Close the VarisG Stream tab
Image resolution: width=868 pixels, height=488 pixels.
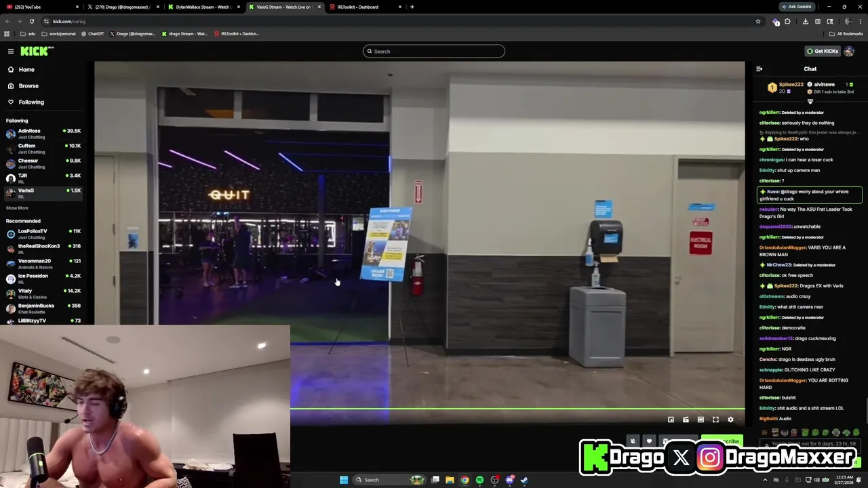coord(319,7)
